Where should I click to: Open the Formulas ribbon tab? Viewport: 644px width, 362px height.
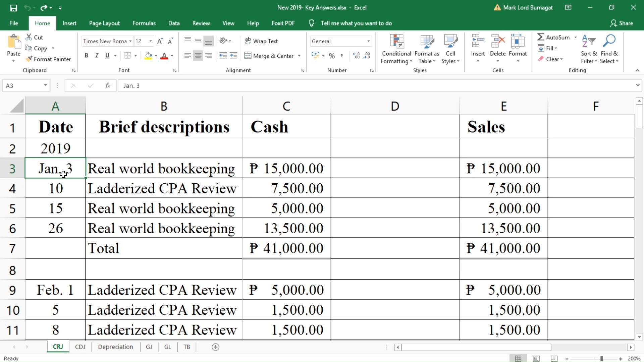(x=144, y=23)
